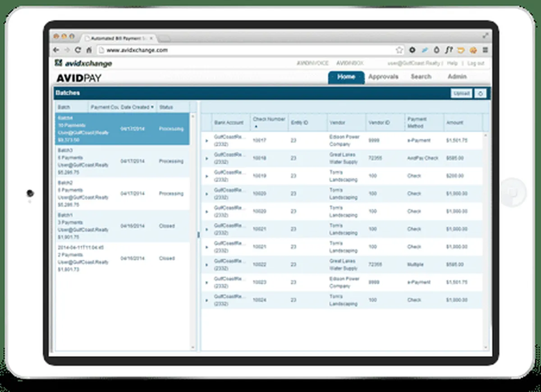Click the www.avidxchange.com address bar
This screenshot has height=392, width=541.
point(246,50)
